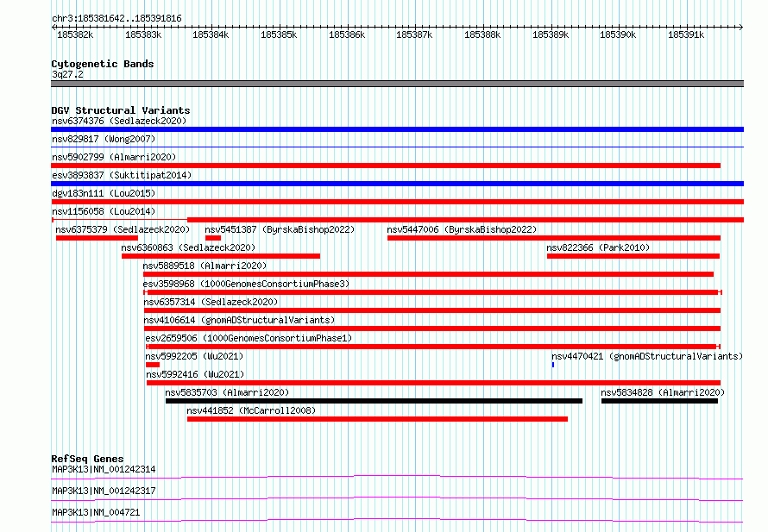Click the 185384k ruler tick label
Screen dimensions: 768x532
point(211,34)
